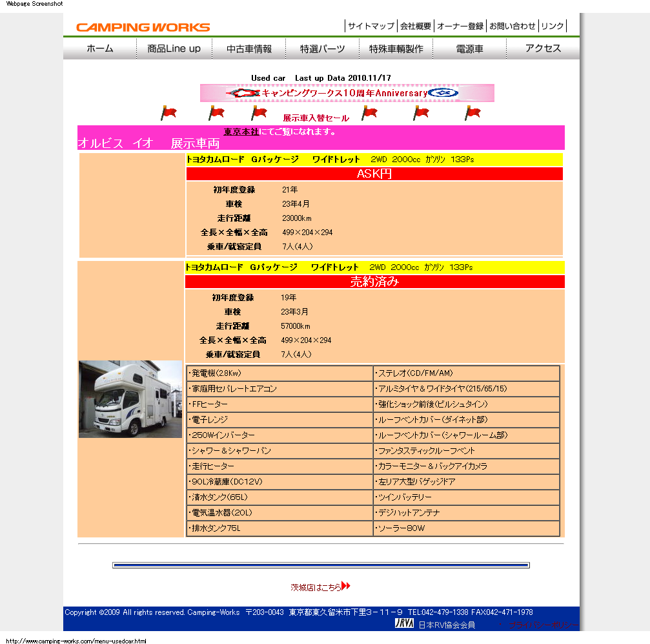Image resolution: width=650 pixels, height=644 pixels.
Task: Go to the 中古車情報 page
Action: (249, 48)
